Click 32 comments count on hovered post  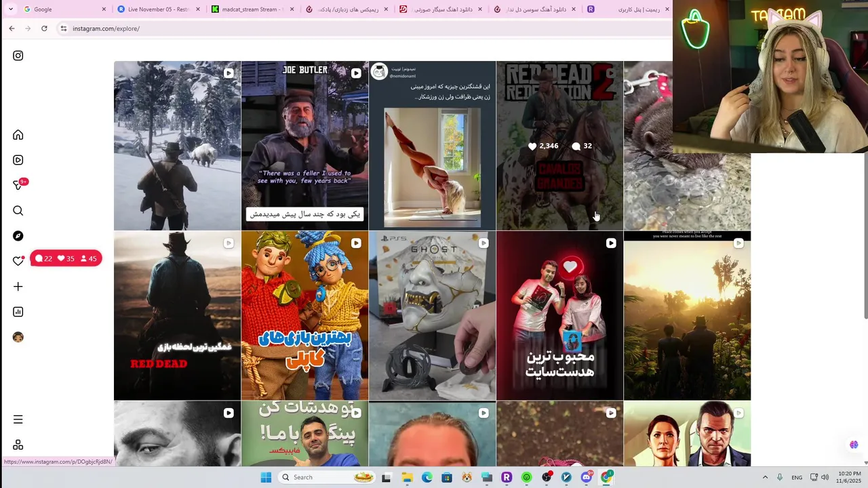(x=582, y=146)
